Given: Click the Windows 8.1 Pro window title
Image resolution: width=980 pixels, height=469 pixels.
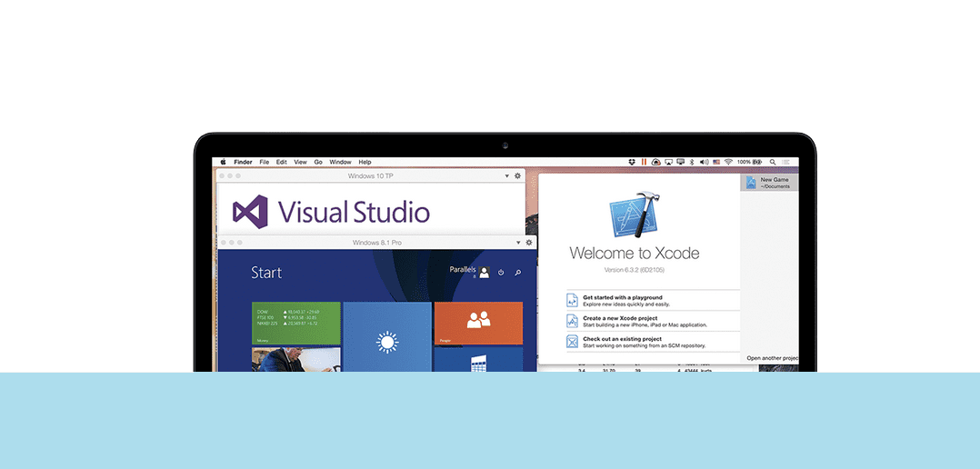Looking at the screenshot, I should click(377, 243).
